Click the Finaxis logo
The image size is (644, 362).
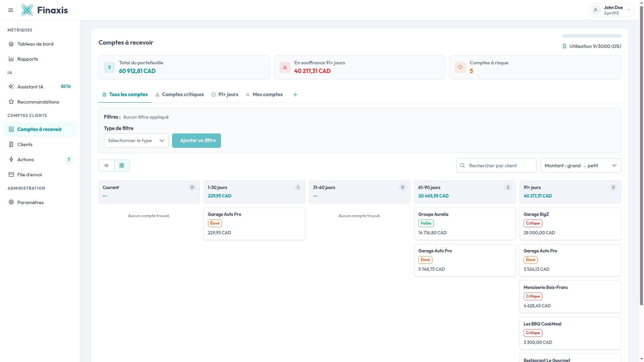click(44, 10)
